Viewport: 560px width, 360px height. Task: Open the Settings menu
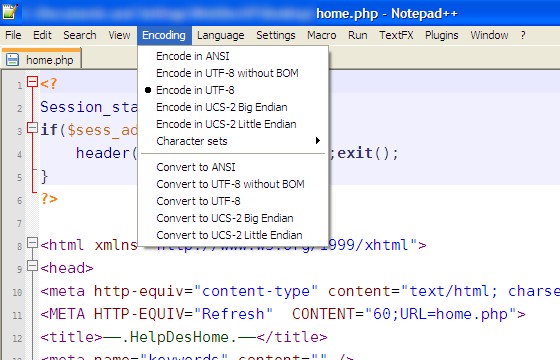(x=276, y=35)
